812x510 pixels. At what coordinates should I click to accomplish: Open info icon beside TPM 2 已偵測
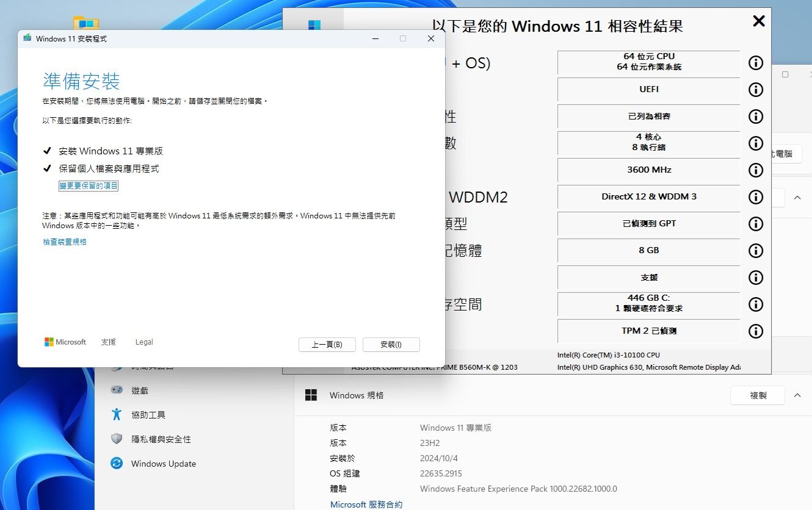[x=756, y=331]
